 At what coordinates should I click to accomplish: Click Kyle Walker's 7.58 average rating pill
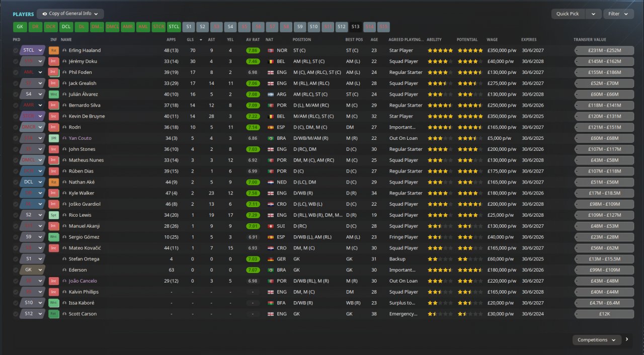[253, 193]
